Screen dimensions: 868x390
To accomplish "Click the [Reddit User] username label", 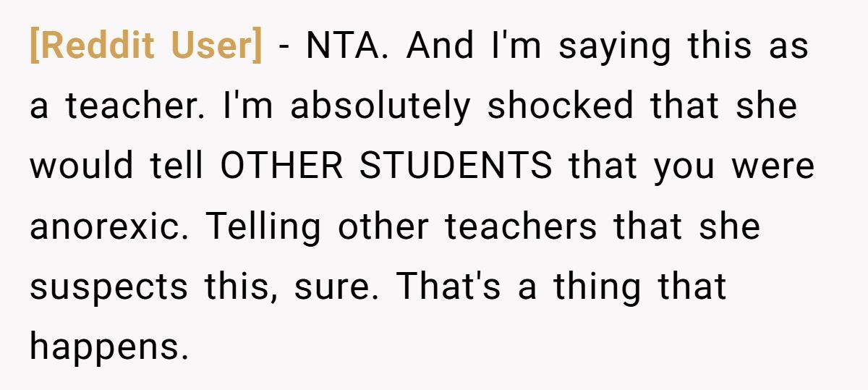I will click(145, 47).
